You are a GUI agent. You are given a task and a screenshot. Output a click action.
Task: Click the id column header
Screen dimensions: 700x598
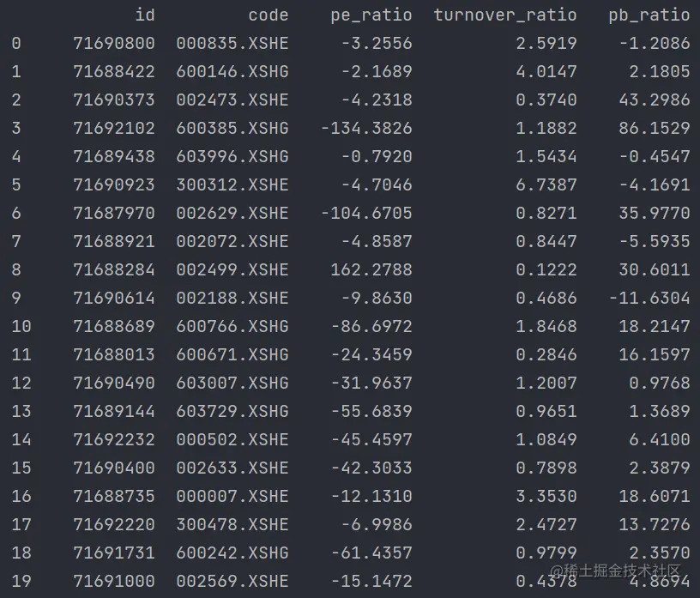click(145, 15)
